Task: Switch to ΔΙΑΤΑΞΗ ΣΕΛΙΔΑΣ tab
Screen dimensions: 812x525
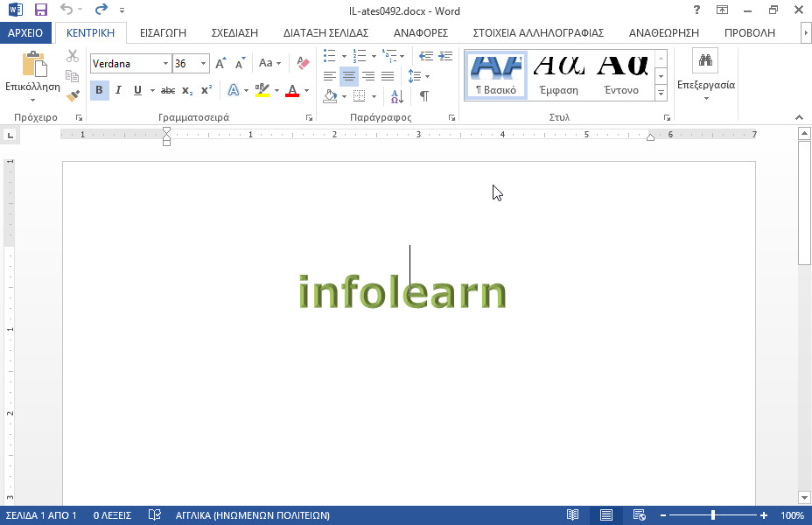Action: (x=325, y=32)
